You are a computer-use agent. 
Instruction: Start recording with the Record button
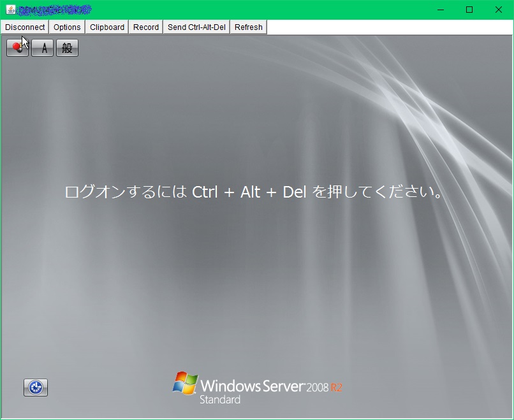coord(146,27)
